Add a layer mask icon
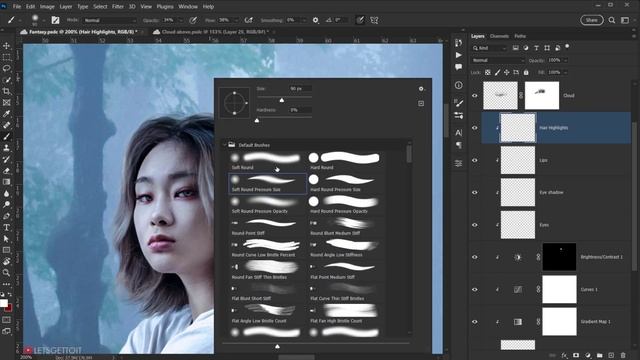This screenshot has width=640, height=360. [576, 356]
